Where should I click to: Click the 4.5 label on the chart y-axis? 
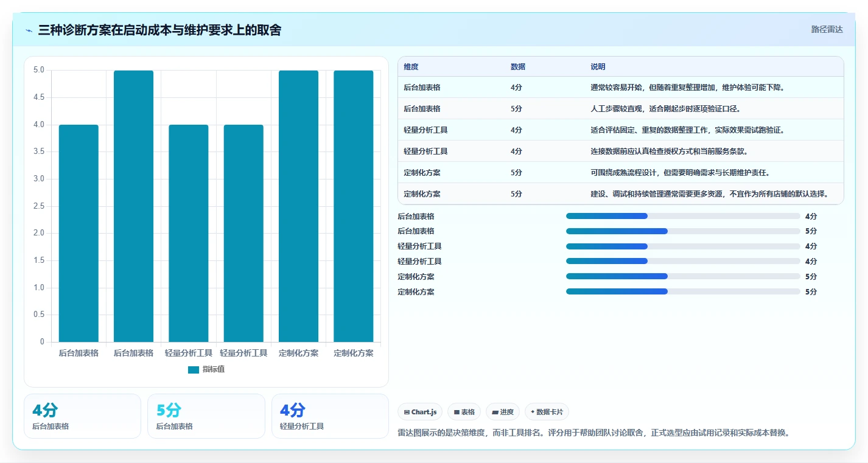tap(38, 97)
